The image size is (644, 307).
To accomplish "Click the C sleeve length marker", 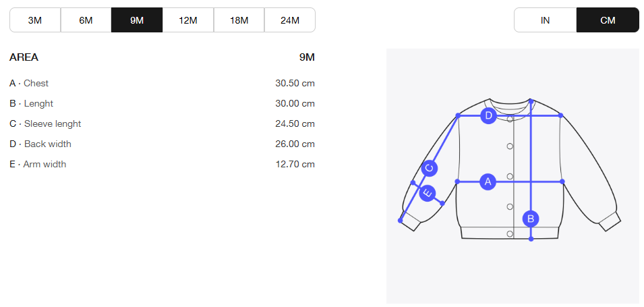I will click(x=430, y=168).
